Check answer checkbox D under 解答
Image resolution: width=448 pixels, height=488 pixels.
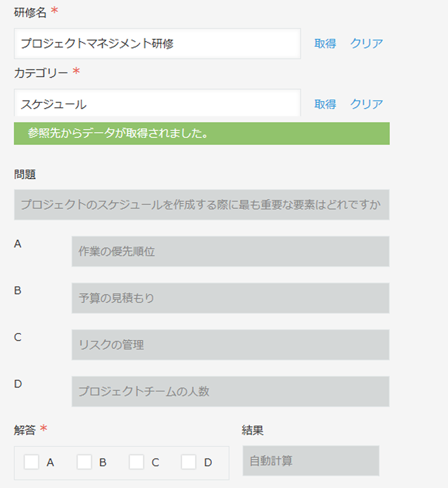click(189, 462)
